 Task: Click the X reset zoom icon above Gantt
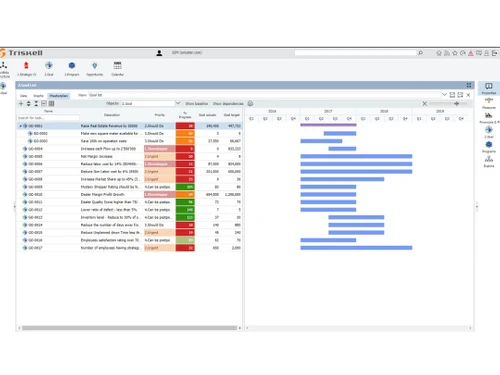pos(425,104)
